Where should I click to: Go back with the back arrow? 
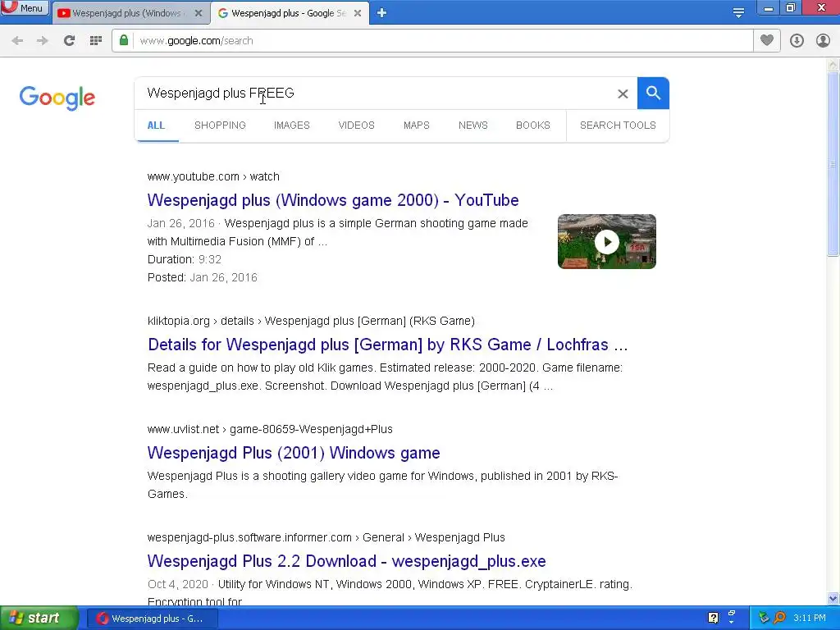[17, 41]
